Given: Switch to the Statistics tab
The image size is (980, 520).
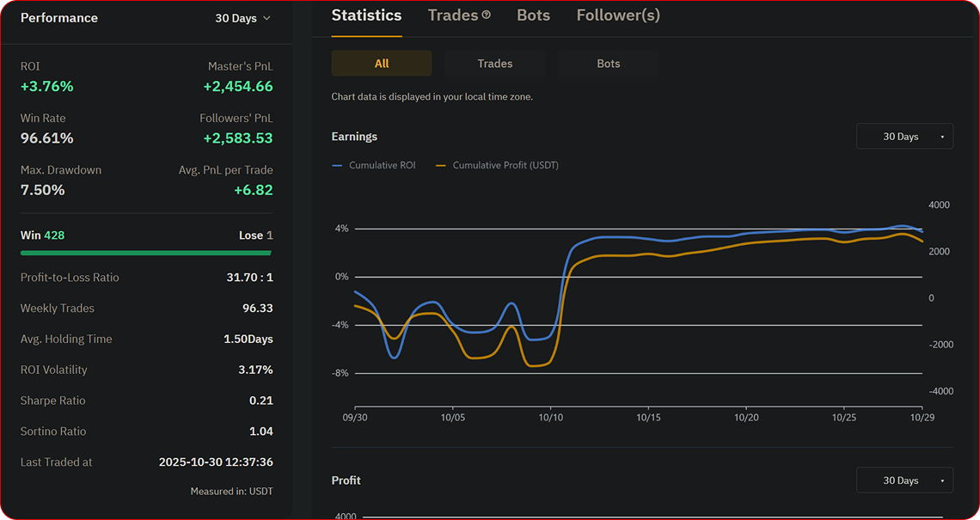Looking at the screenshot, I should point(366,15).
